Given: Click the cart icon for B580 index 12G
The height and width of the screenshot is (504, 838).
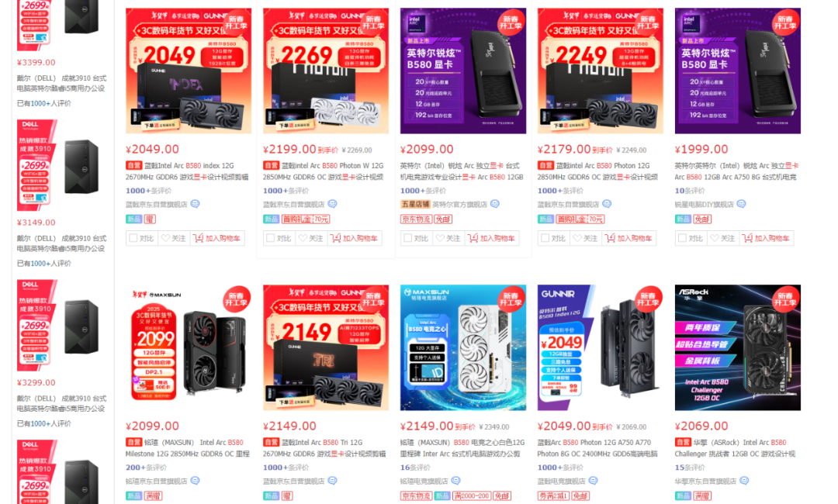Looking at the screenshot, I should pos(199,238).
